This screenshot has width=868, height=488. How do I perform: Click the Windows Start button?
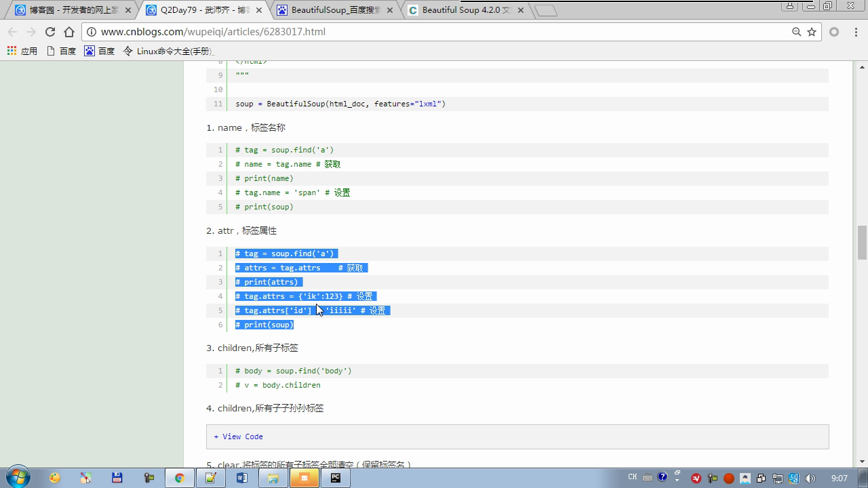click(x=18, y=478)
